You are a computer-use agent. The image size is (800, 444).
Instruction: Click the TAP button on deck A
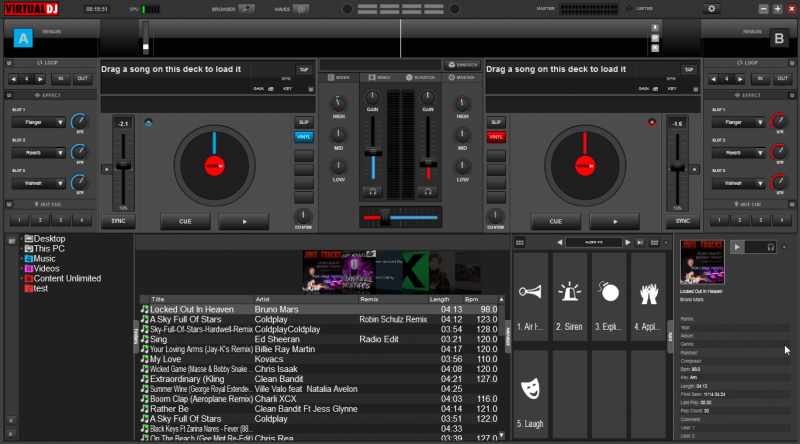click(304, 69)
